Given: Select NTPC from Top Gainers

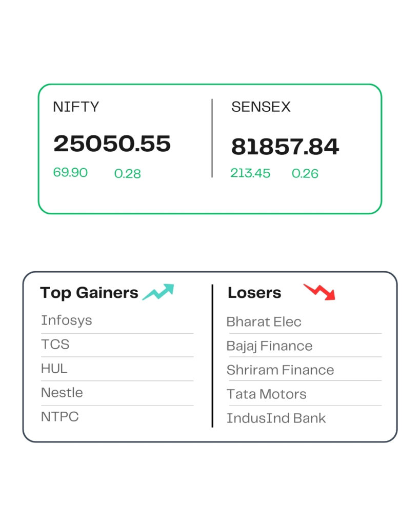Looking at the screenshot, I should (x=59, y=416).
